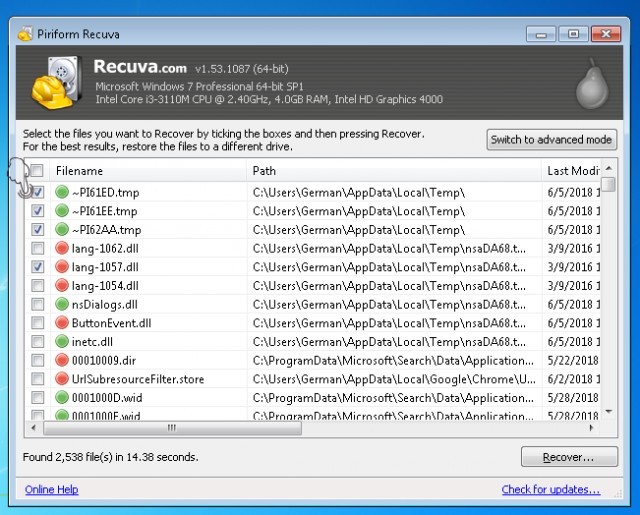Tick the lang-1062.dll checkbox
640x515 pixels.
(38, 248)
